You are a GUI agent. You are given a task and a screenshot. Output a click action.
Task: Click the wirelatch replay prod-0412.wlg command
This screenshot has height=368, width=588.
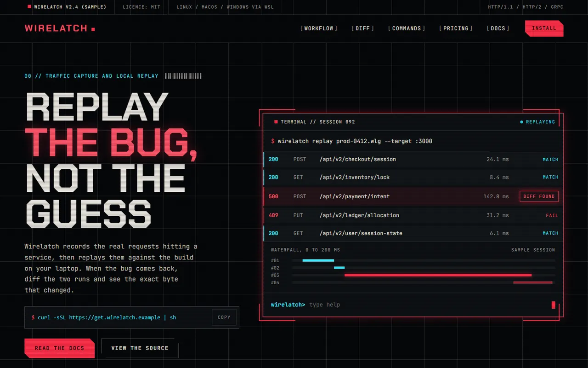coord(355,141)
